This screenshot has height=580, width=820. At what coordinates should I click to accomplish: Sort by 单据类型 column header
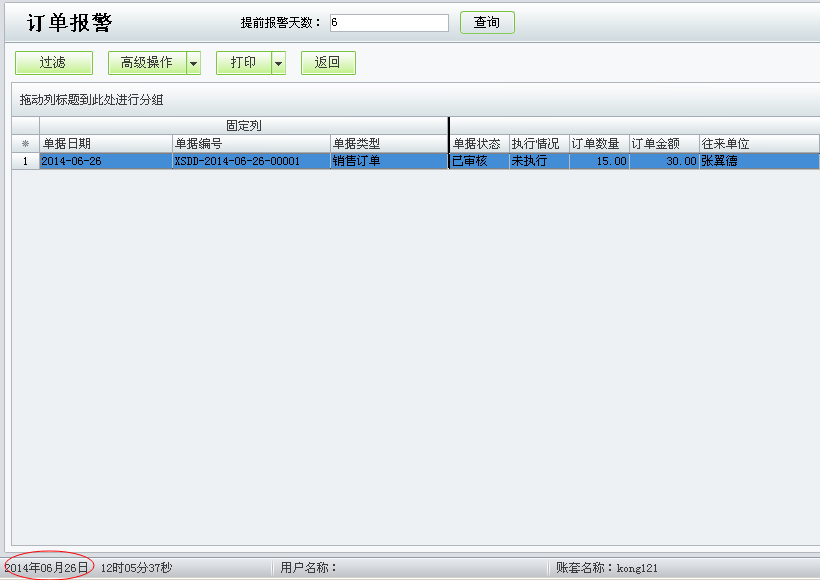pyautogui.click(x=389, y=144)
